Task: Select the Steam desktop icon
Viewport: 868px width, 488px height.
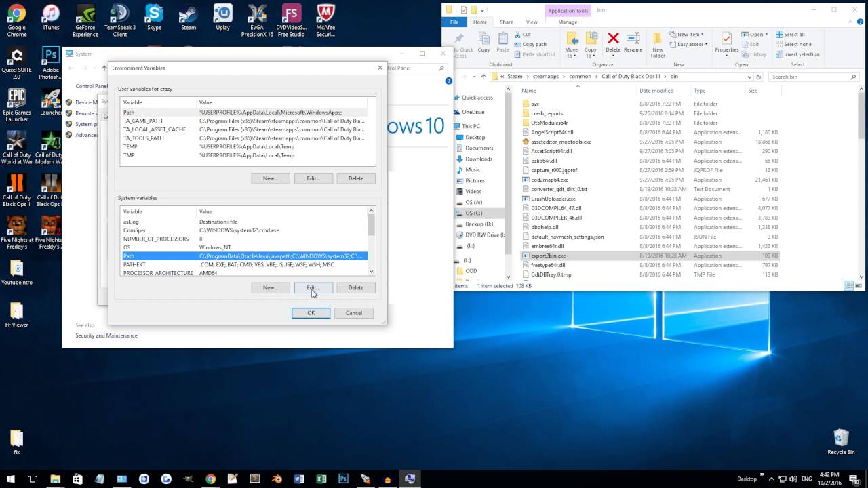Action: click(x=189, y=17)
